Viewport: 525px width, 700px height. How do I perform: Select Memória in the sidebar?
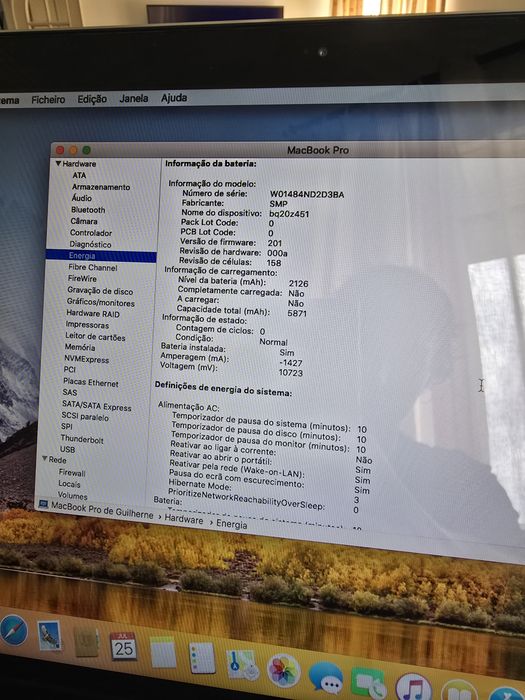pos(79,347)
